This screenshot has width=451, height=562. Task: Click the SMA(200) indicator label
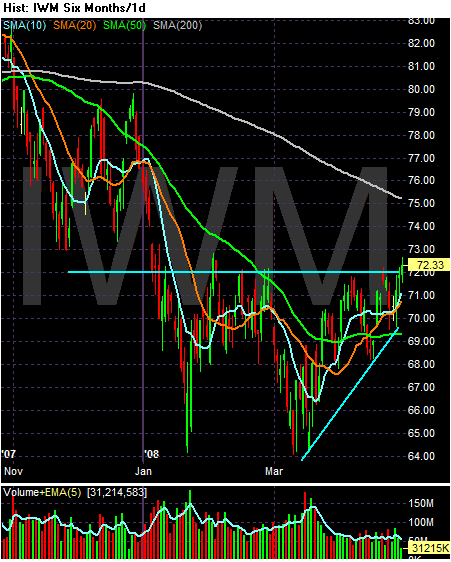point(177,26)
